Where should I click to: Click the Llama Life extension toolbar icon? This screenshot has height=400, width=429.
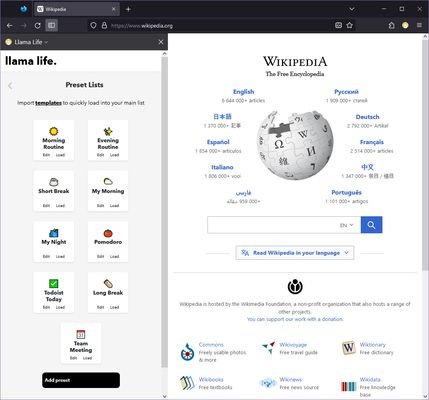405,25
